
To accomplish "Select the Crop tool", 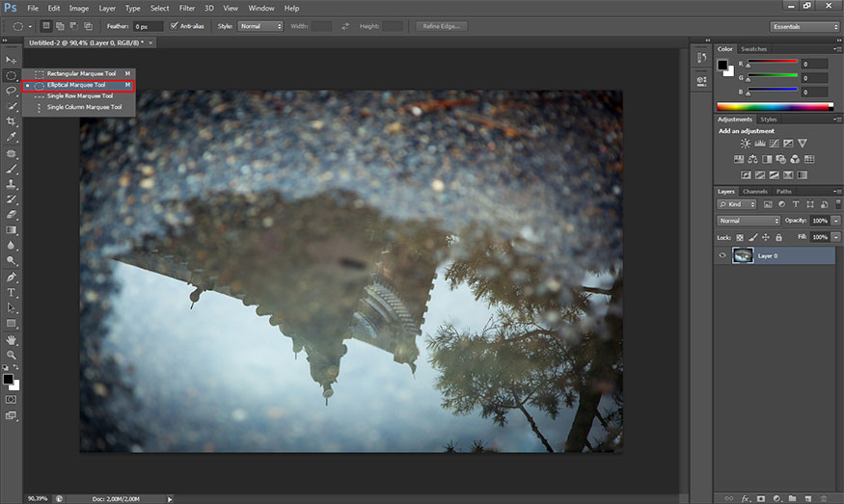I will (x=12, y=121).
